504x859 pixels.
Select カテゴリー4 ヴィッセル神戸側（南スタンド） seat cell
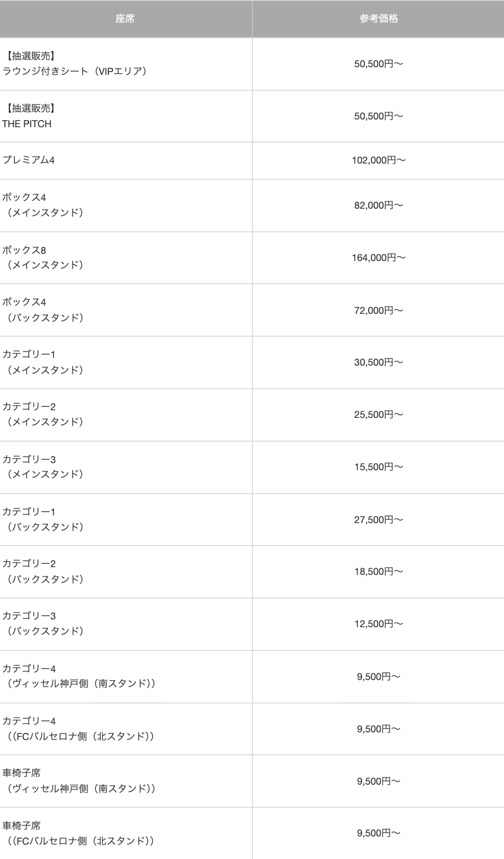click(79, 676)
